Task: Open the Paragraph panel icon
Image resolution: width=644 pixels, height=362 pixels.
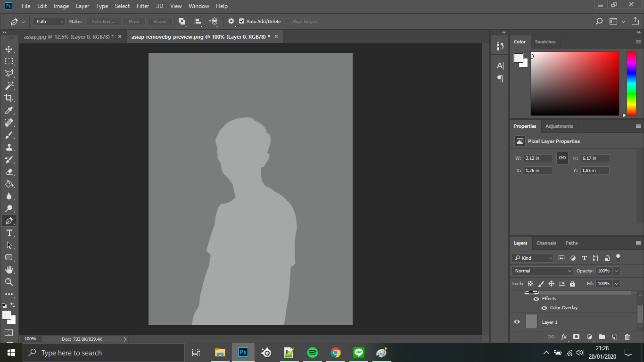Action: (x=500, y=79)
